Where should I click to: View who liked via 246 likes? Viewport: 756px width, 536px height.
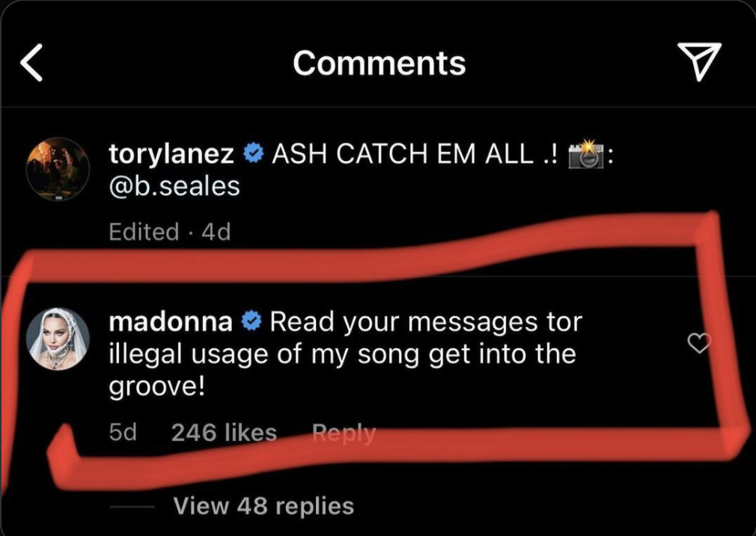[225, 433]
